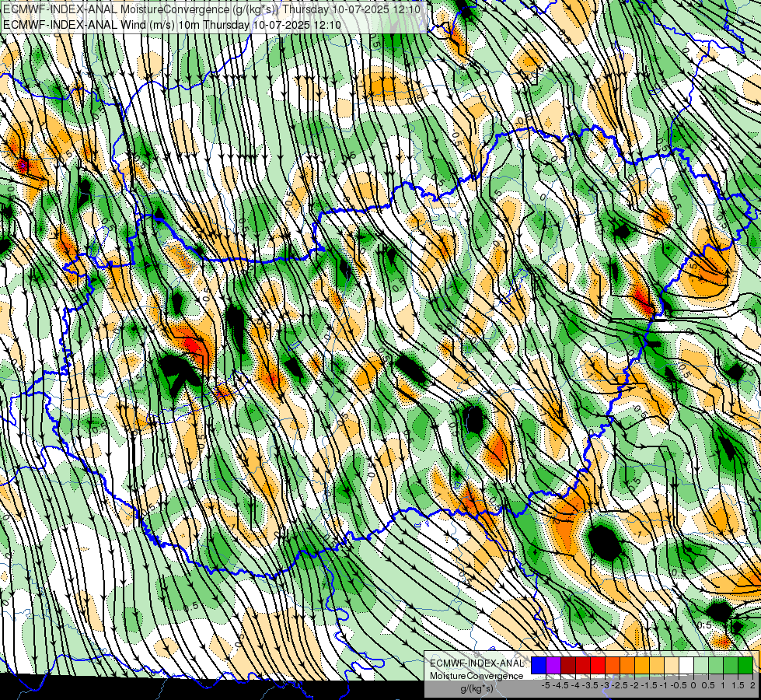Click the legend tick label -2
Screen dimensions: 761x700
click(635, 685)
